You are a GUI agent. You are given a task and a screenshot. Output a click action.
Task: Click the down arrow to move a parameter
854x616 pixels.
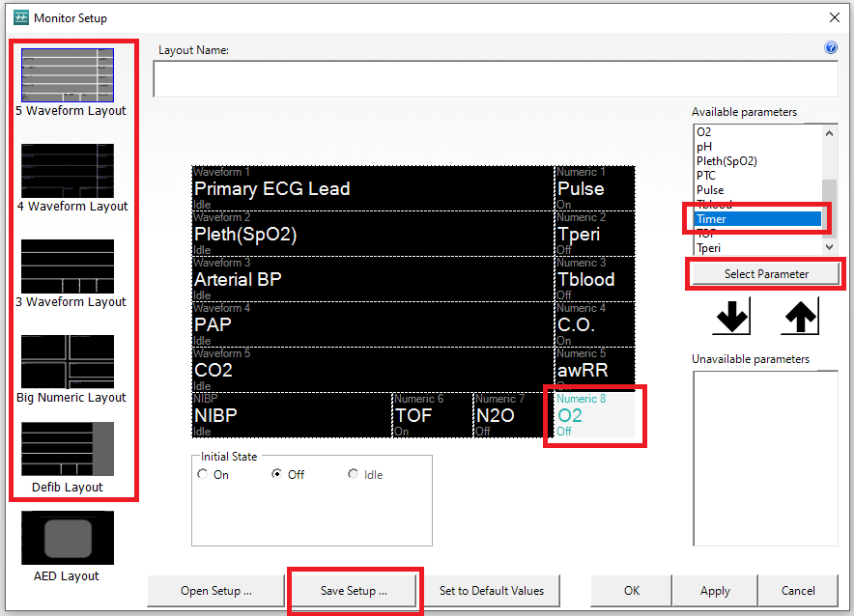(731, 316)
